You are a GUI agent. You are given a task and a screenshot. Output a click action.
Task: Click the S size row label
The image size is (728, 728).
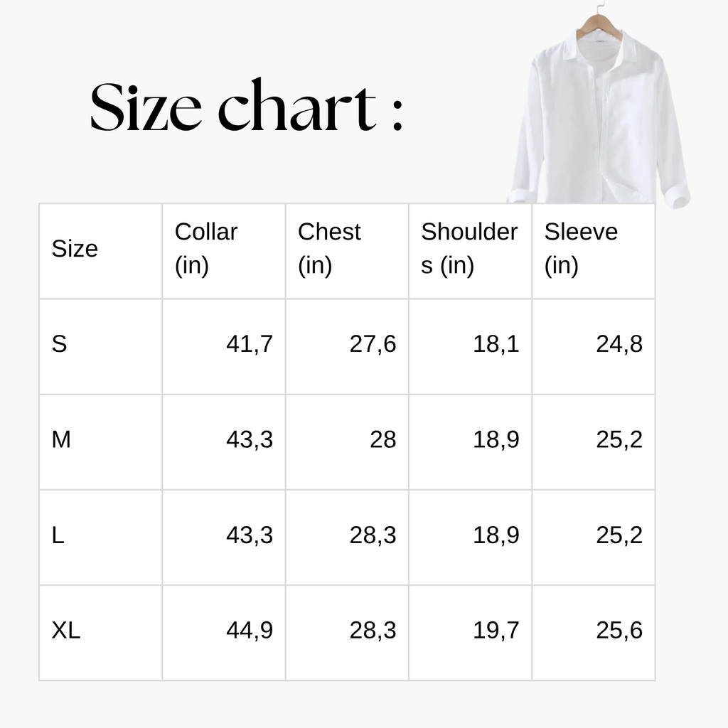[59, 344]
